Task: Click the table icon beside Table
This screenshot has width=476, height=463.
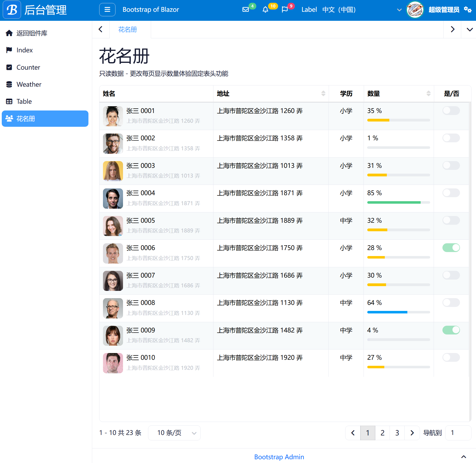Action: click(x=9, y=101)
